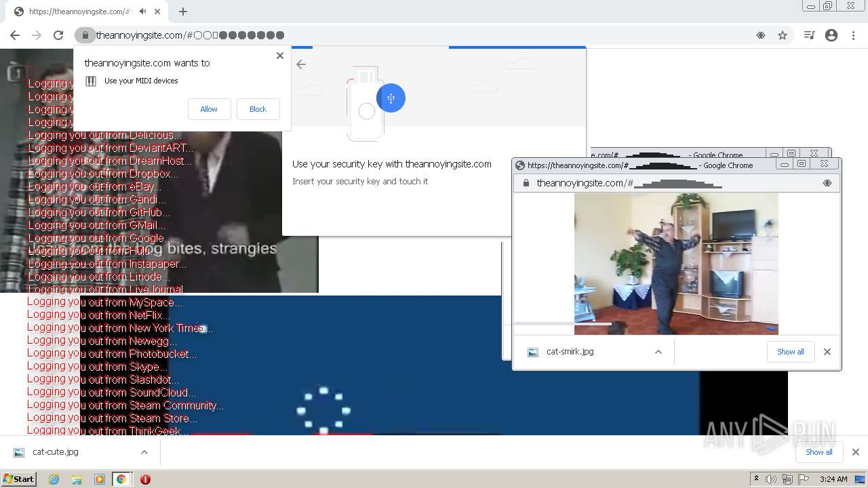The image size is (868, 488).
Task: Open the Chrome three-dot menu
Action: [853, 35]
